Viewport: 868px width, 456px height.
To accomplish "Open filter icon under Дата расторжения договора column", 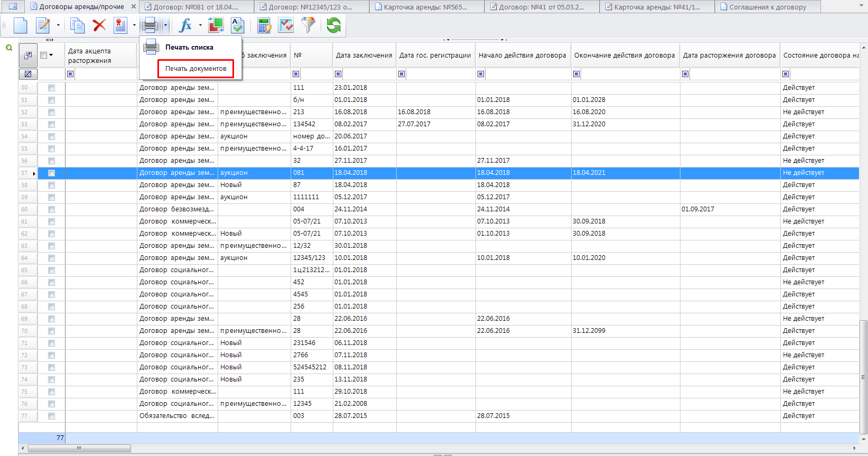I will tap(685, 74).
